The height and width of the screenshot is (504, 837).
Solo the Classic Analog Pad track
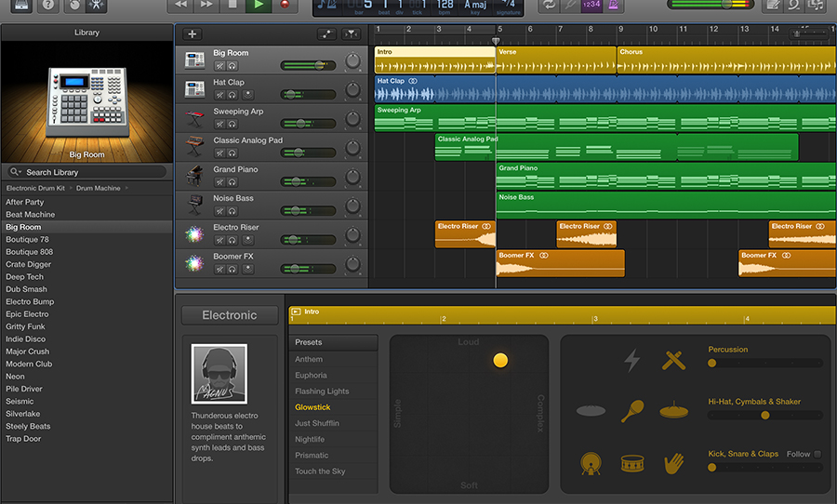tap(232, 153)
